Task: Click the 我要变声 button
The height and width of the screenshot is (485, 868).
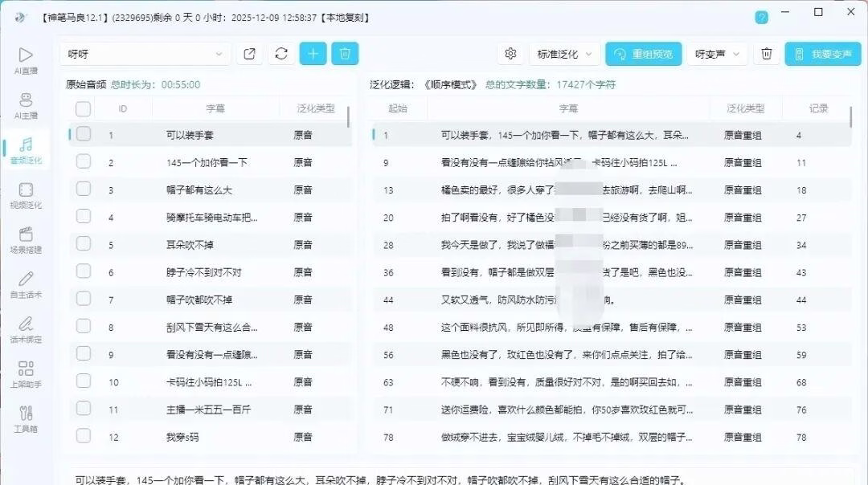Action: click(x=822, y=54)
